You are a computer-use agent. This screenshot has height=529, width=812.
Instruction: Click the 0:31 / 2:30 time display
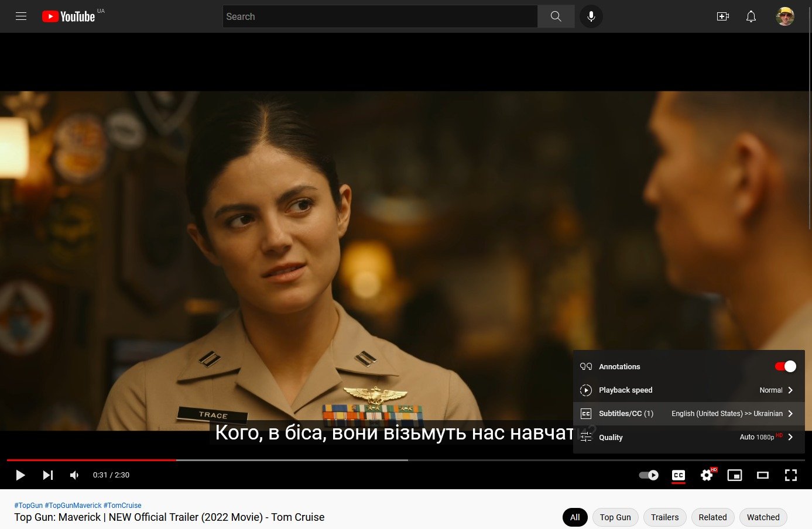[x=111, y=475]
